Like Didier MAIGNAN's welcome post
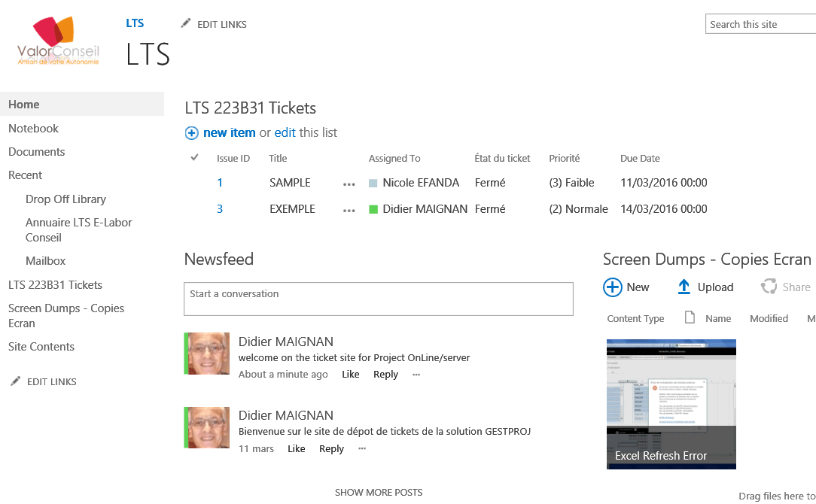 click(350, 374)
